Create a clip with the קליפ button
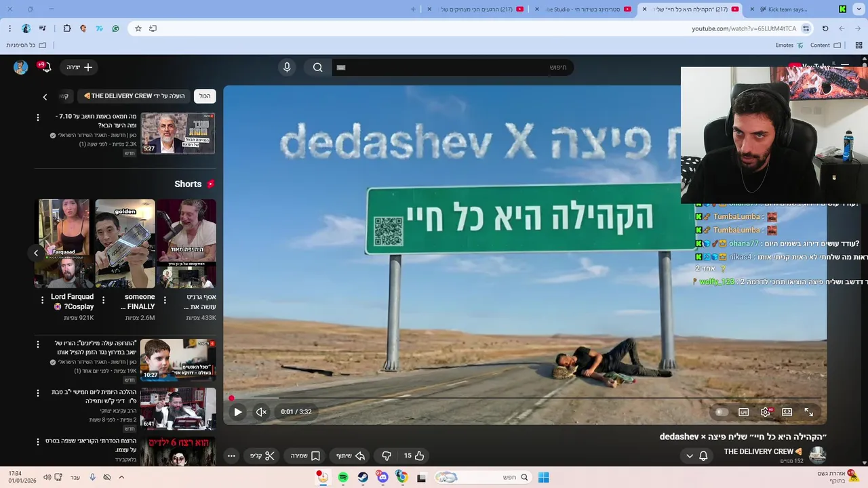The height and width of the screenshot is (488, 868). click(x=262, y=455)
